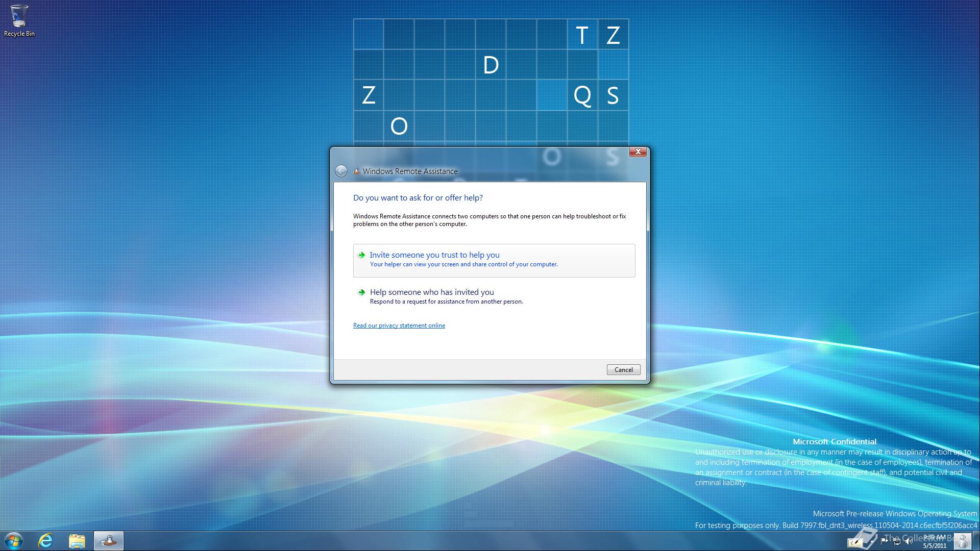Open the network status tray icon
Screen dimensions: 980x551
(897, 541)
